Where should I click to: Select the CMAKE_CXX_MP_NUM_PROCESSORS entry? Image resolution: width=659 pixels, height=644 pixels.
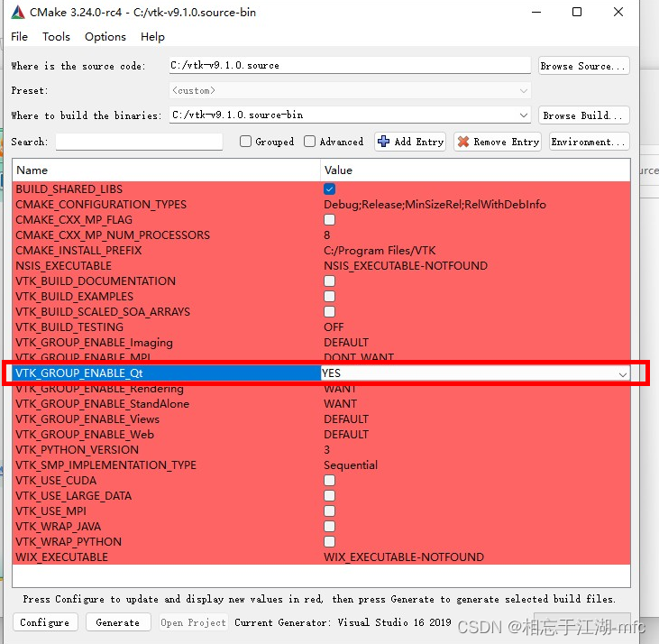point(113,235)
